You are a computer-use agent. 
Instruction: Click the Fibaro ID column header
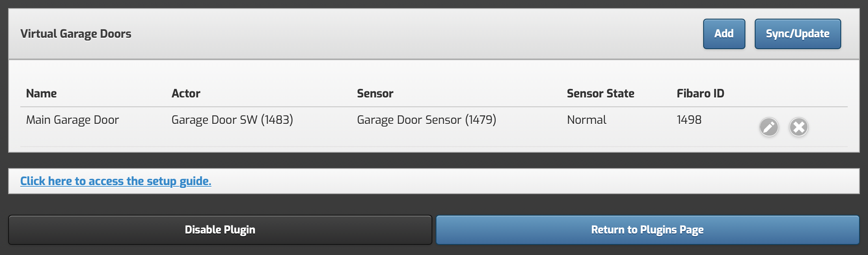click(x=700, y=93)
